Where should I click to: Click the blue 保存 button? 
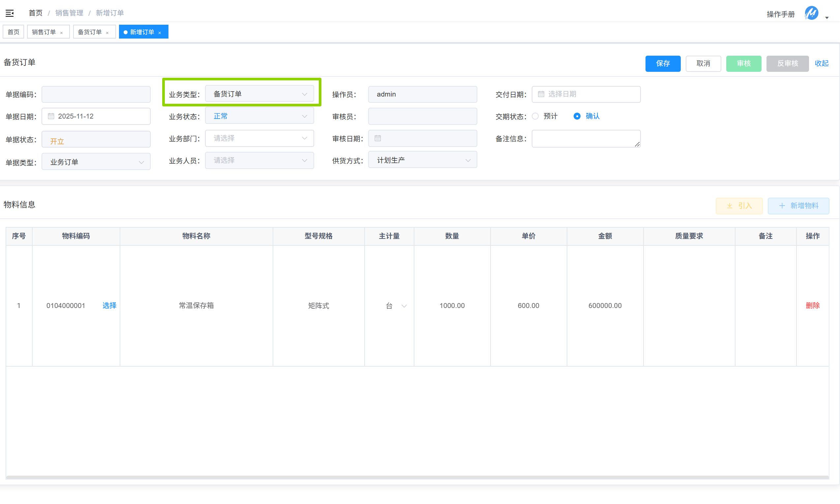click(663, 64)
